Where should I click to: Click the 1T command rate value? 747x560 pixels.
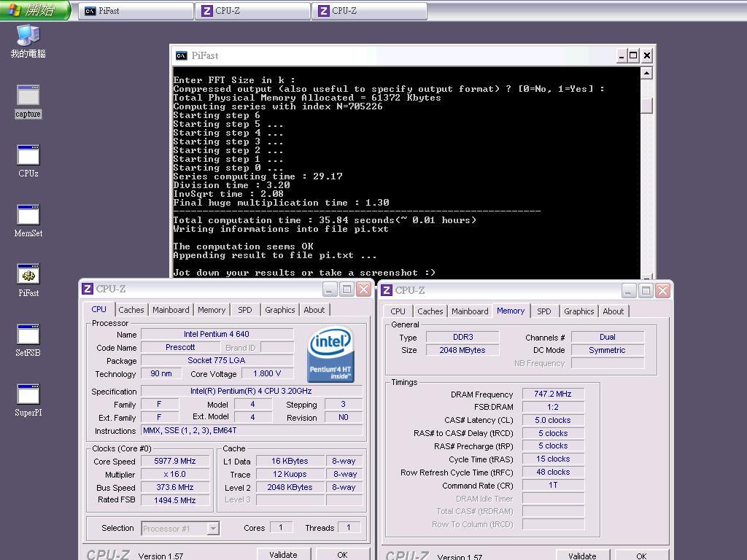coord(553,485)
